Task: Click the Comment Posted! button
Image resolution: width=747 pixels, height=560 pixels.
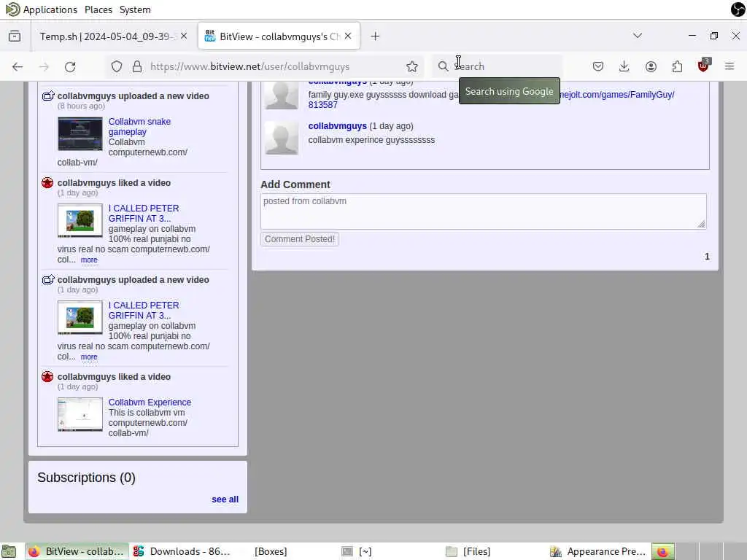Action: click(300, 239)
